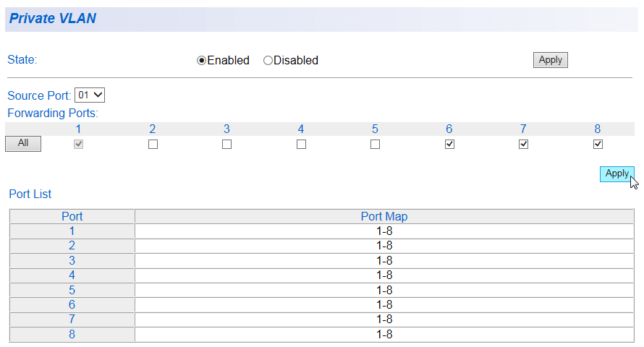Uncheck forwarding port 7 checkbox
Screen dimensions: 644x347
[x=523, y=144]
